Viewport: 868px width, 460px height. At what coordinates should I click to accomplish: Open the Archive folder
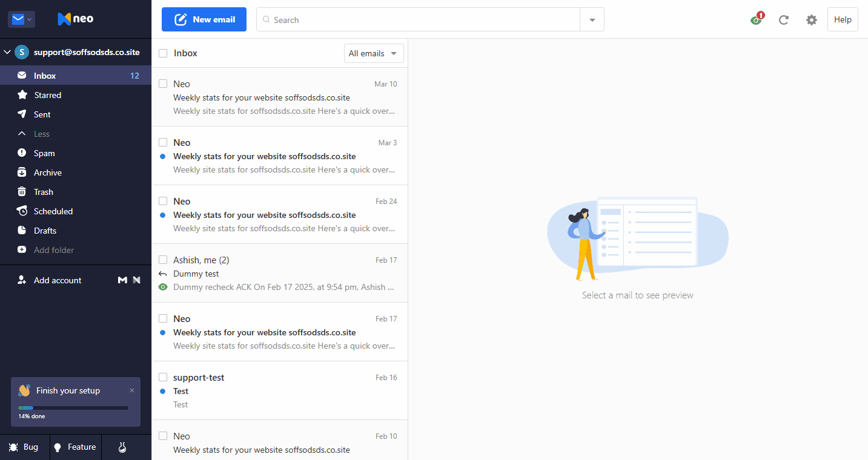point(75,172)
